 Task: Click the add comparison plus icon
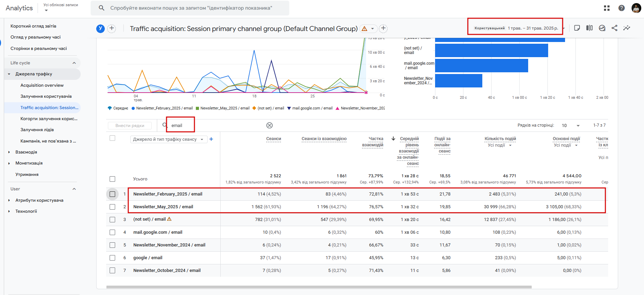tap(112, 29)
